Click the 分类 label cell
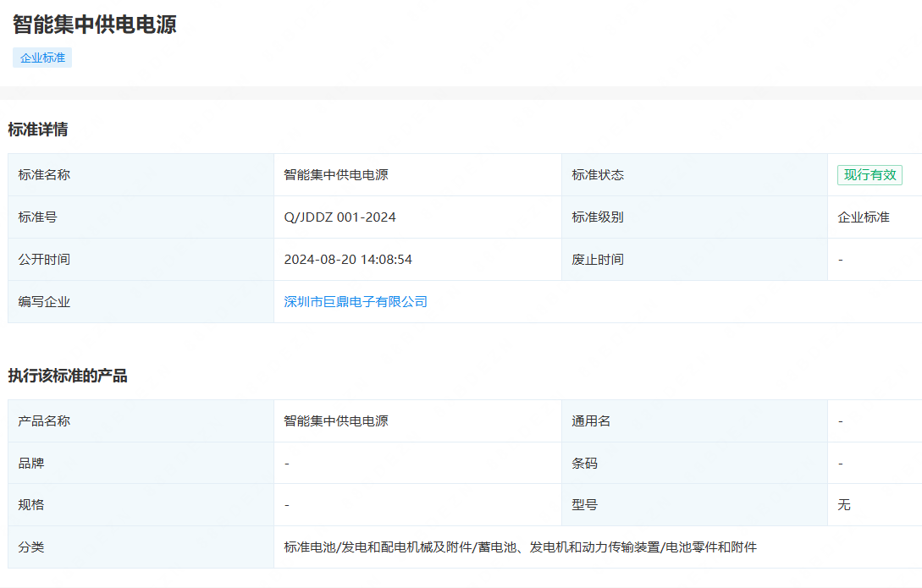This screenshot has width=922, height=588. [x=141, y=547]
